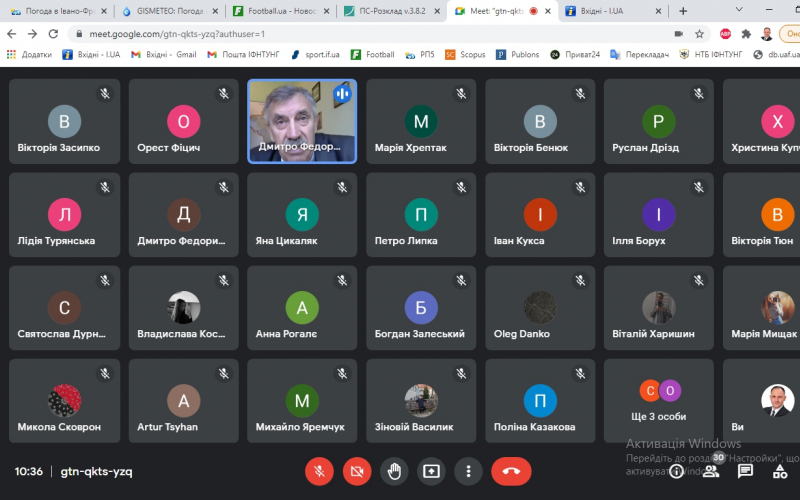Switch to GISMETEO: Погода browser tab
The width and height of the screenshot is (800, 500).
pos(170,11)
